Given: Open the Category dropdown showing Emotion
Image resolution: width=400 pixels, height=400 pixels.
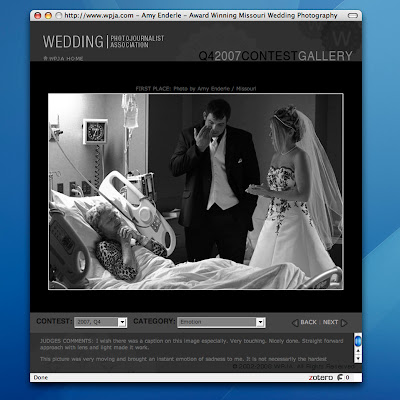Looking at the screenshot, I should (221, 322).
